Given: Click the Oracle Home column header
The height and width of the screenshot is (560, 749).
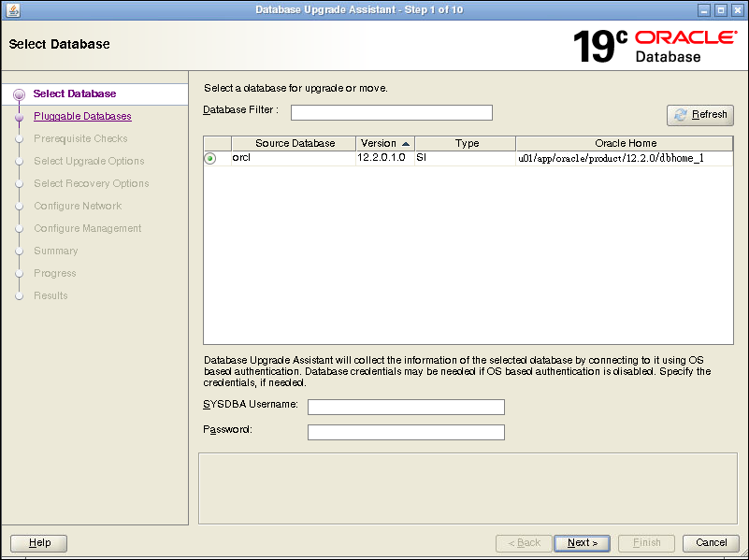Looking at the screenshot, I should pyautogui.click(x=625, y=143).
